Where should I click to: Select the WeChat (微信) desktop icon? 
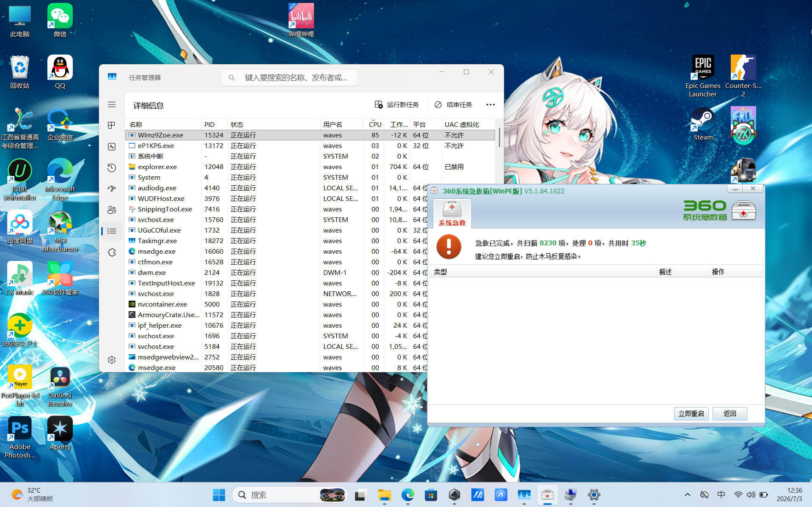pos(60,21)
